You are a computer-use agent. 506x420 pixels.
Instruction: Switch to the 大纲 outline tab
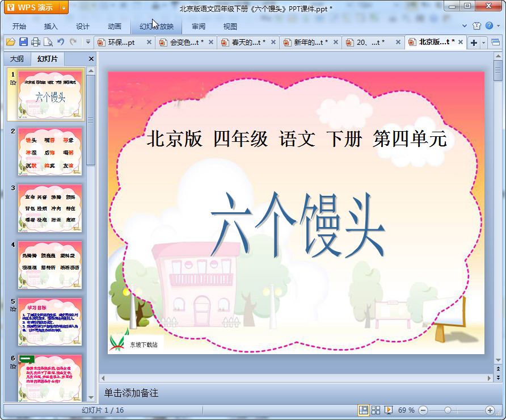(x=17, y=59)
